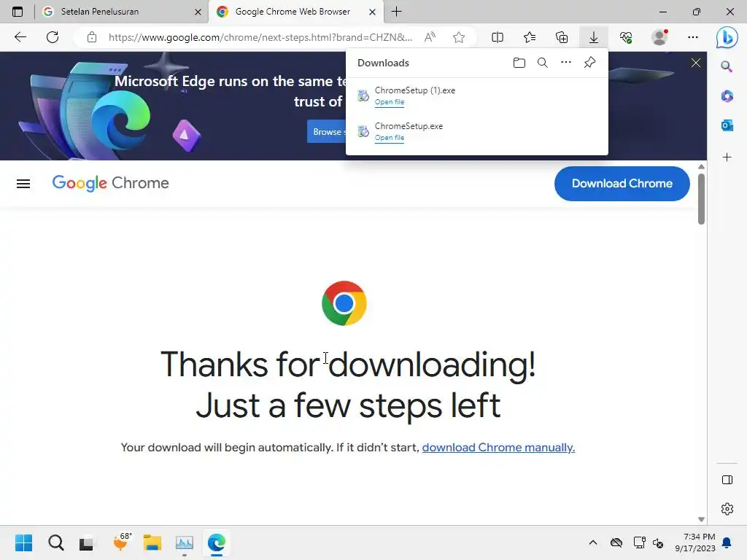Open Edge icon on taskbar

[216, 542]
